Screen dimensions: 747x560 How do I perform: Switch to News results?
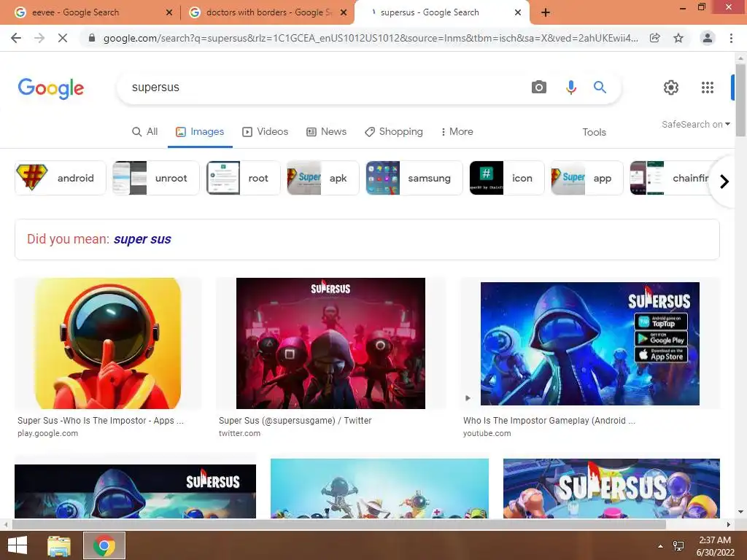tap(326, 132)
